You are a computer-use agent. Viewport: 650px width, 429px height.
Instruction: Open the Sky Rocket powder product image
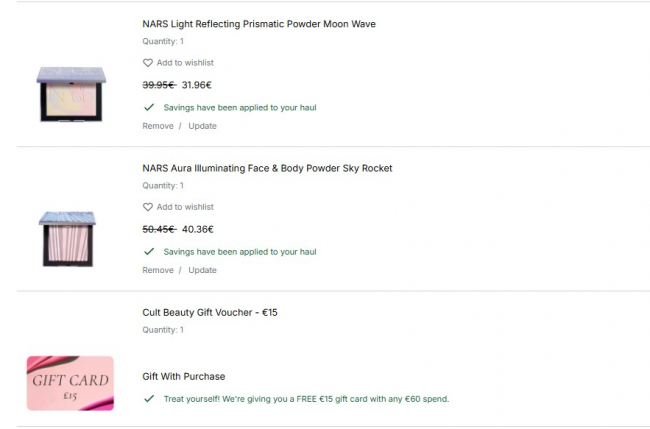(x=69, y=238)
